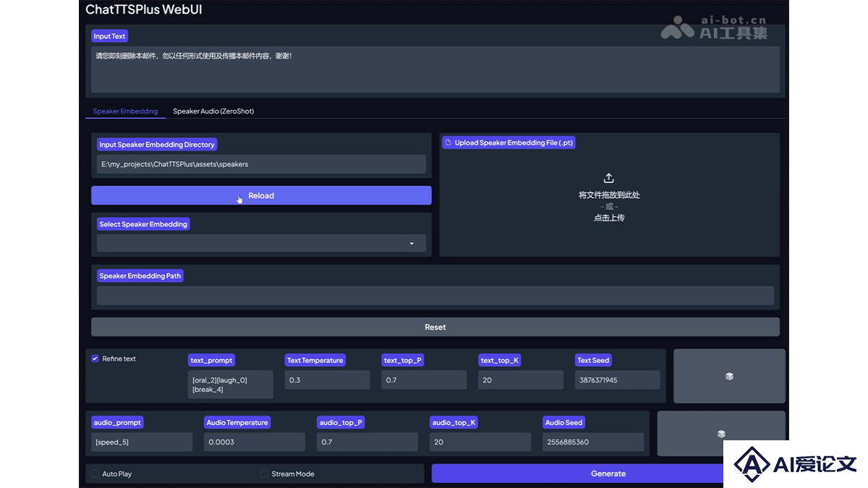Click the Reload button
Screen dimensions: 868x488
pos(261,195)
